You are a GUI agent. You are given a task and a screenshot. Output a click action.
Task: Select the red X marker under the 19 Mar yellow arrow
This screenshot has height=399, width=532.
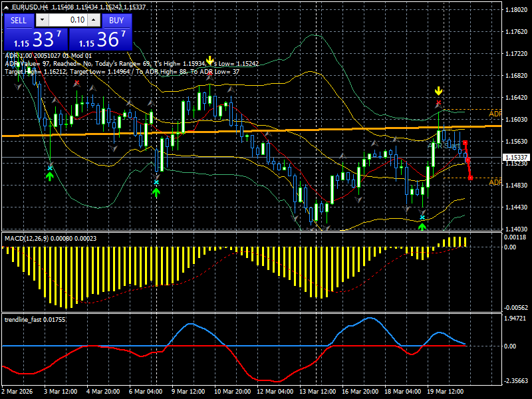[x=439, y=102]
